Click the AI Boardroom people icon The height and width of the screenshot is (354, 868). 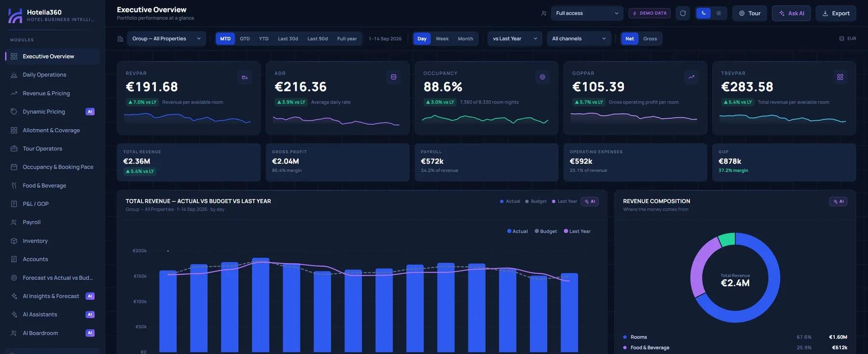coord(14,333)
